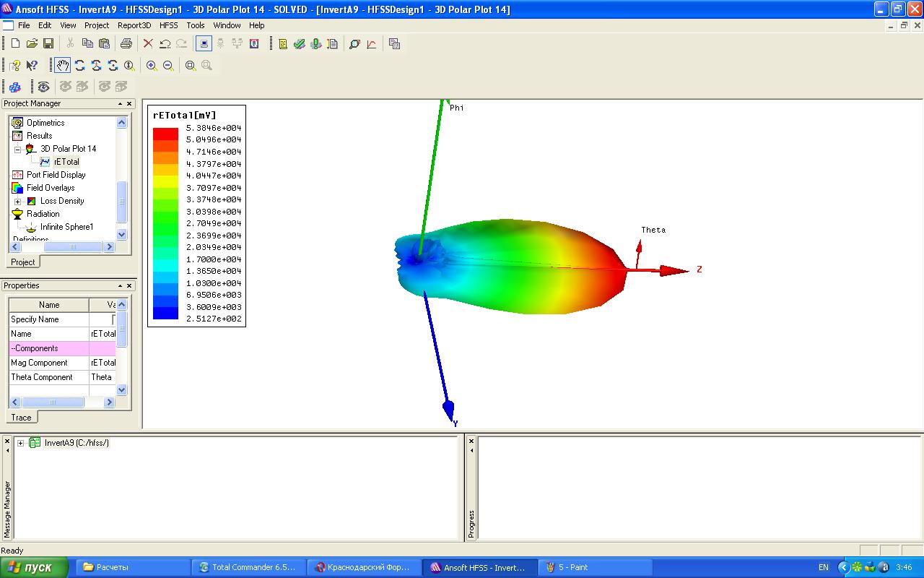This screenshot has height=578, width=924.
Task: Open the HFSS menu
Action: point(168,25)
